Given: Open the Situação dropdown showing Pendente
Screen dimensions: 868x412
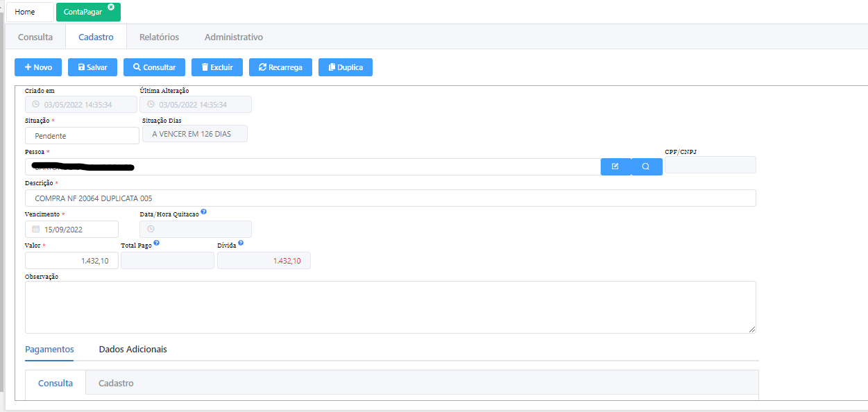Looking at the screenshot, I should point(82,136).
